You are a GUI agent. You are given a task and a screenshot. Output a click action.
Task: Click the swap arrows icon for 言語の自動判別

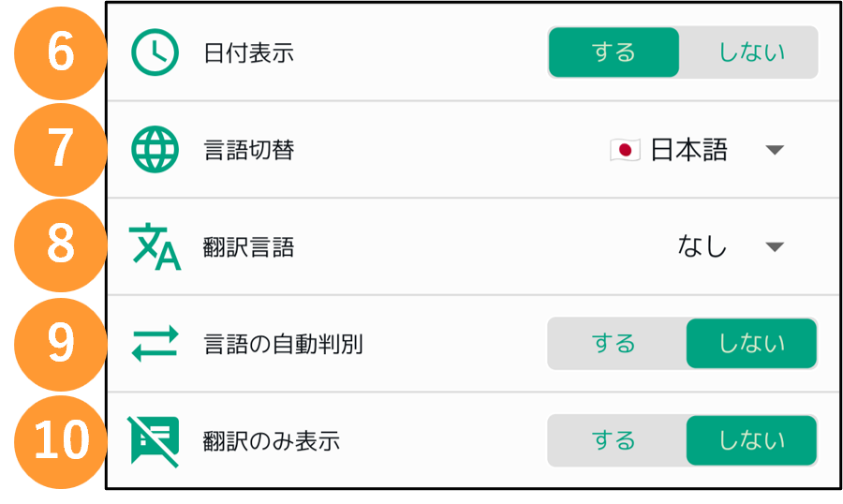click(x=155, y=343)
